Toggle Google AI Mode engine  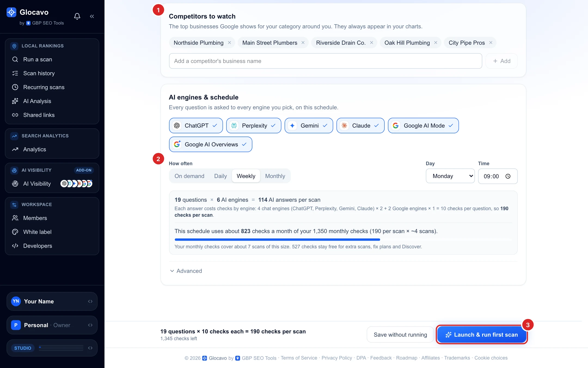coord(423,126)
